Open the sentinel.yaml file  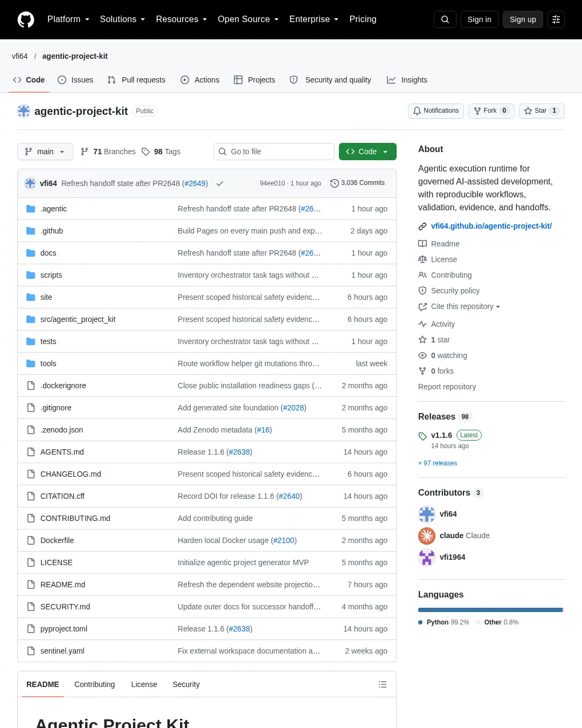(63, 651)
